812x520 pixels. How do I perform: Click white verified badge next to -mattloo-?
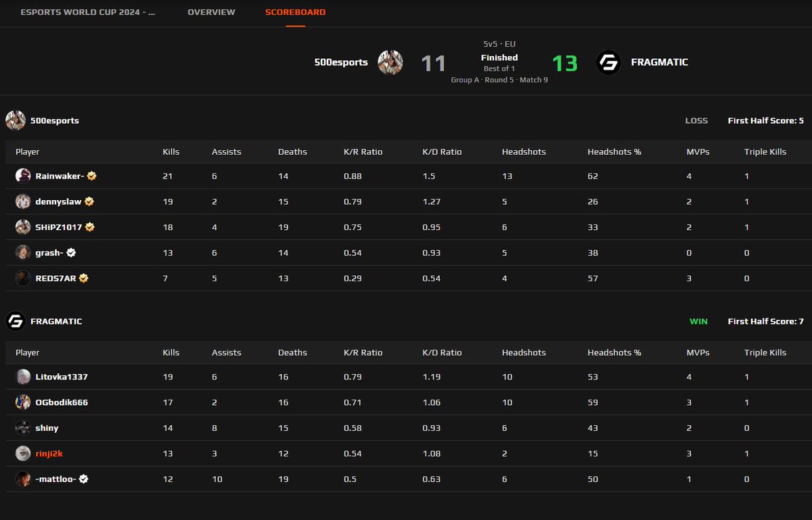[x=83, y=479]
